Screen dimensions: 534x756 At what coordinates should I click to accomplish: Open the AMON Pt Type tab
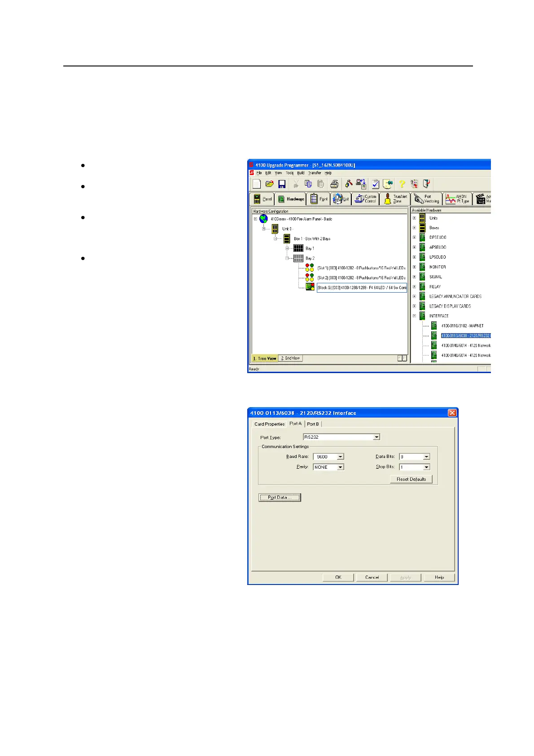click(458, 199)
